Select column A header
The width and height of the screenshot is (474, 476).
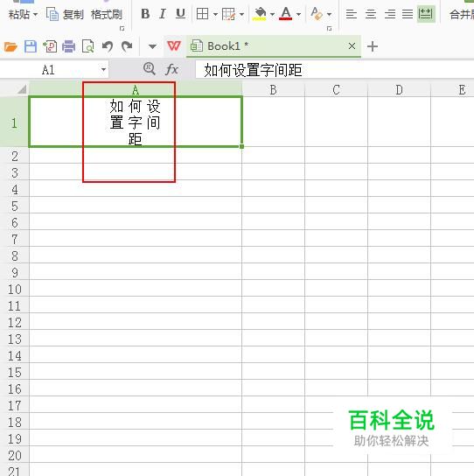(136, 90)
